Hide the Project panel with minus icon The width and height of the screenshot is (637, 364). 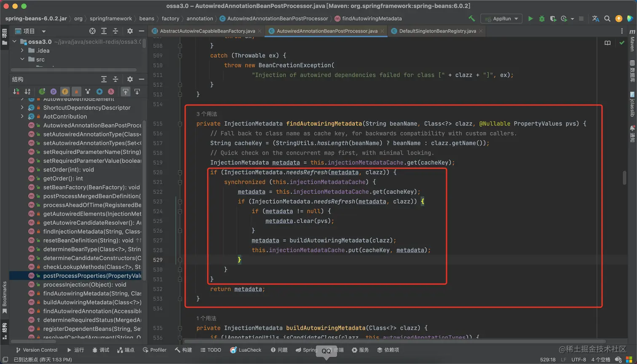[x=142, y=31]
